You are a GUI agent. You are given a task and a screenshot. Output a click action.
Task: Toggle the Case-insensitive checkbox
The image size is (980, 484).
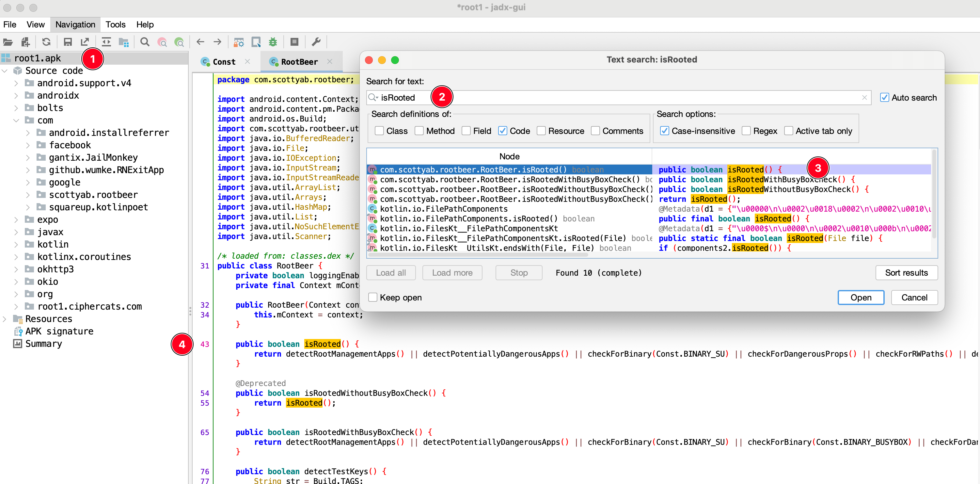click(665, 131)
